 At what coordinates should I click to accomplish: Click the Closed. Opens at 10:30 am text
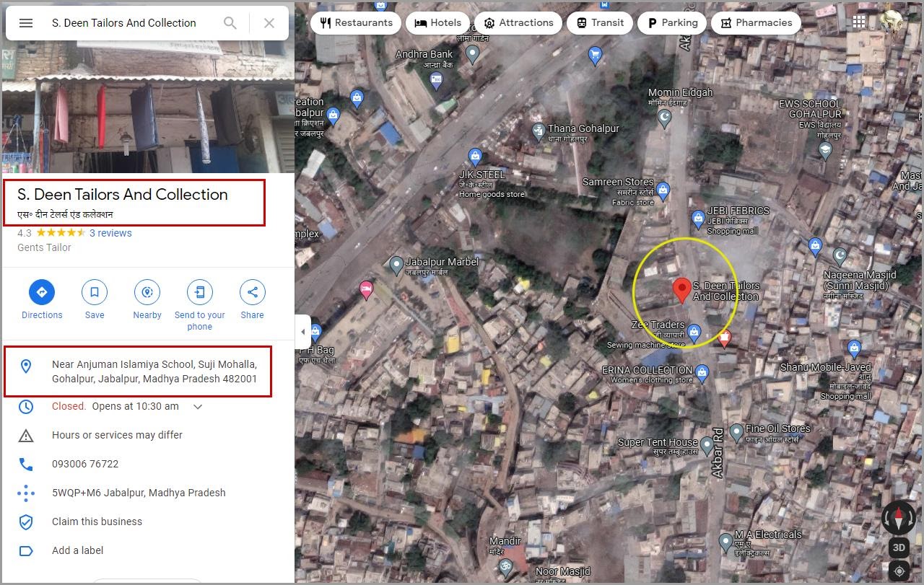[115, 406]
